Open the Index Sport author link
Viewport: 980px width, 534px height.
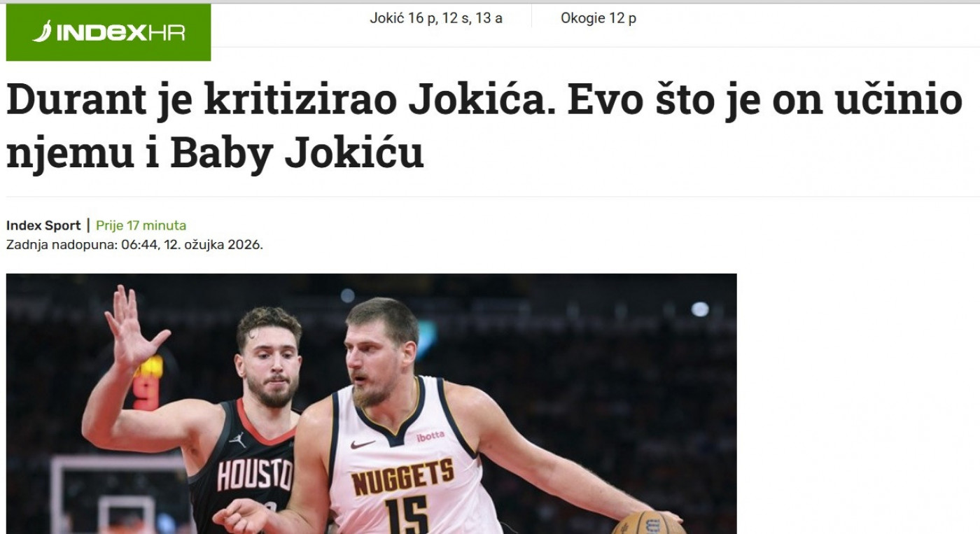click(x=43, y=225)
